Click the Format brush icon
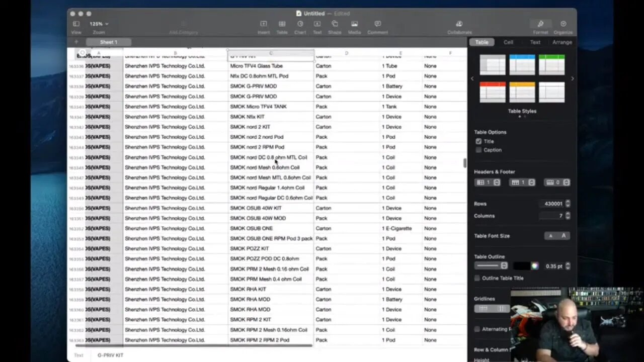This screenshot has height=362, width=644. [540, 24]
